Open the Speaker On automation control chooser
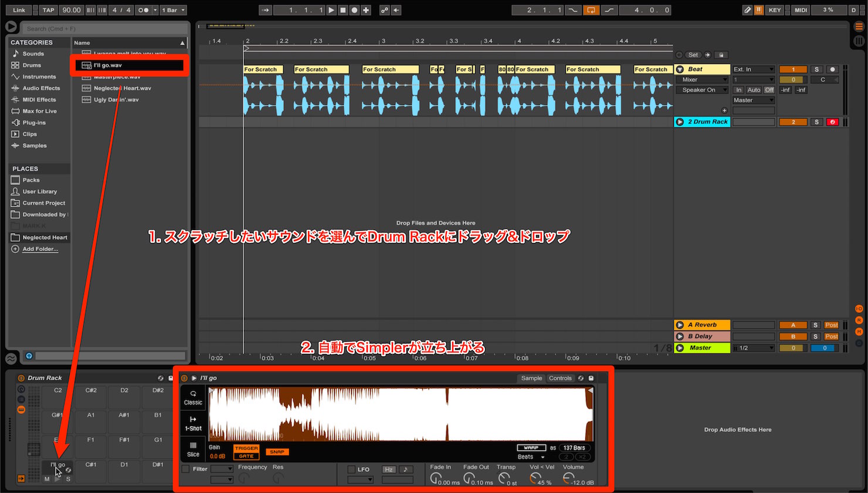868x493 pixels. pos(701,90)
